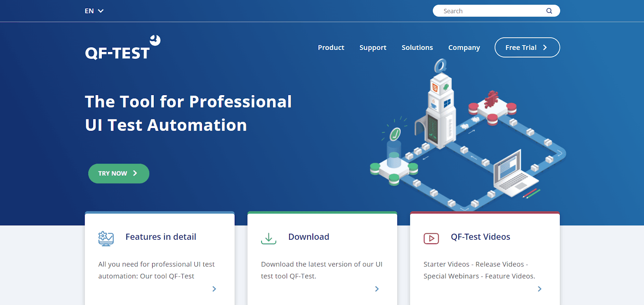The image size is (644, 305).
Task: Click the Download arrow icon
Action: tap(268, 239)
